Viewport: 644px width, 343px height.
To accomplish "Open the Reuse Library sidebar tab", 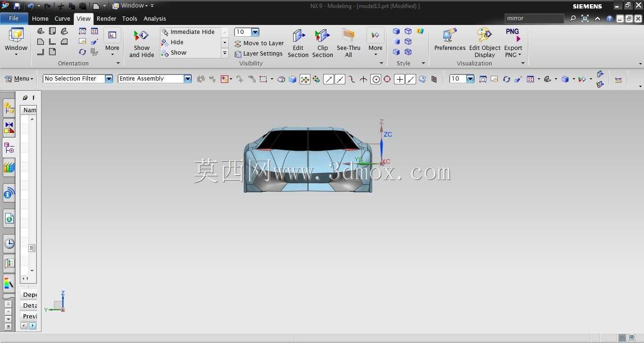I will coord(9,168).
